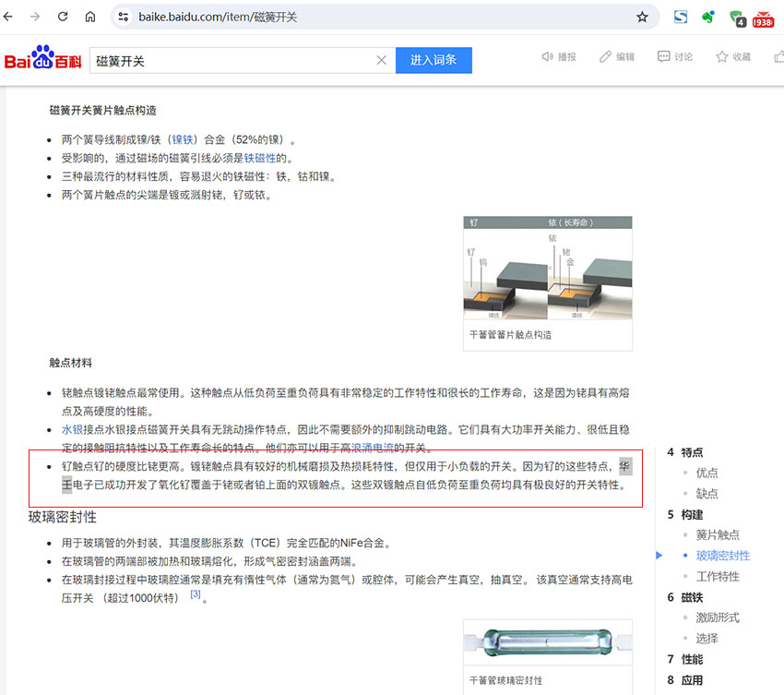
Task: Click the 进入词条 button
Action: pos(434,58)
